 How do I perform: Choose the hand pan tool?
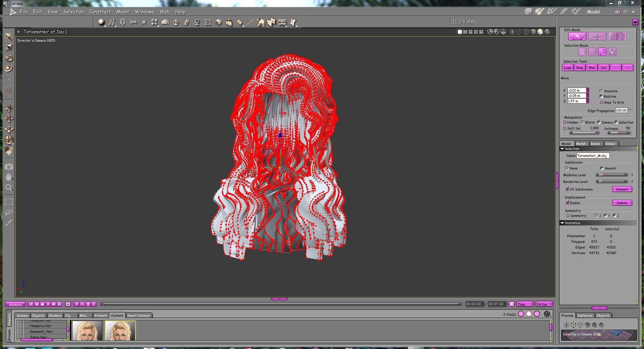click(9, 177)
